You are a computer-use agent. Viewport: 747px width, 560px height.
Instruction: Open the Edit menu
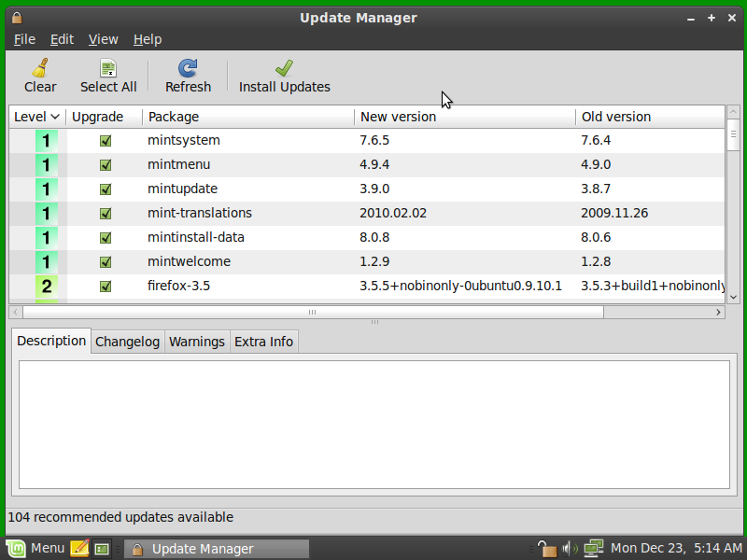tap(62, 39)
